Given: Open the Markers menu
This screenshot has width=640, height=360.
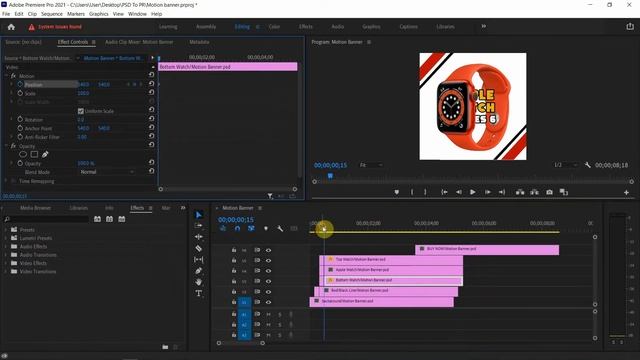Looking at the screenshot, I should pos(76,14).
